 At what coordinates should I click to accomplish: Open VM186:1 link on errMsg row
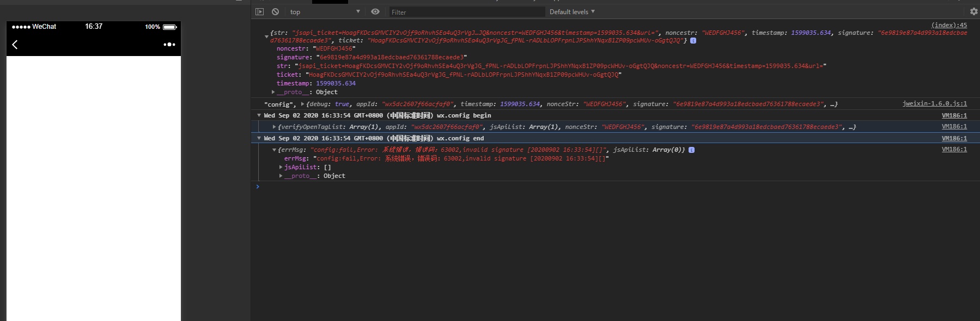954,149
